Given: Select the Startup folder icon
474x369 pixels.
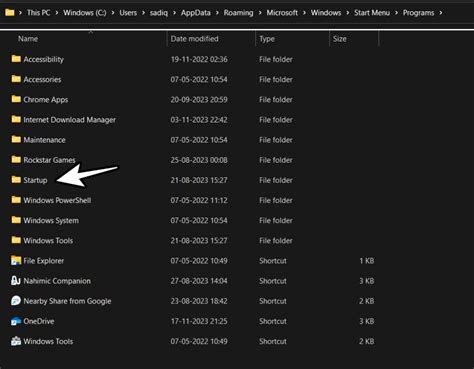Looking at the screenshot, I should click(x=16, y=180).
